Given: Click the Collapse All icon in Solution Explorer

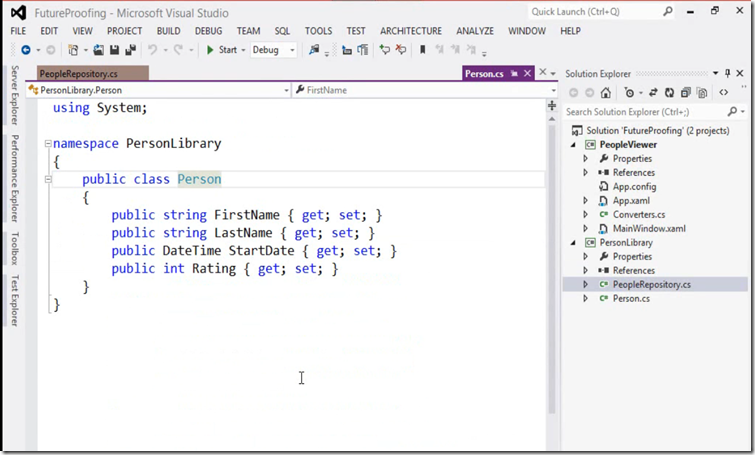Looking at the screenshot, I should pyautogui.click(x=686, y=92).
